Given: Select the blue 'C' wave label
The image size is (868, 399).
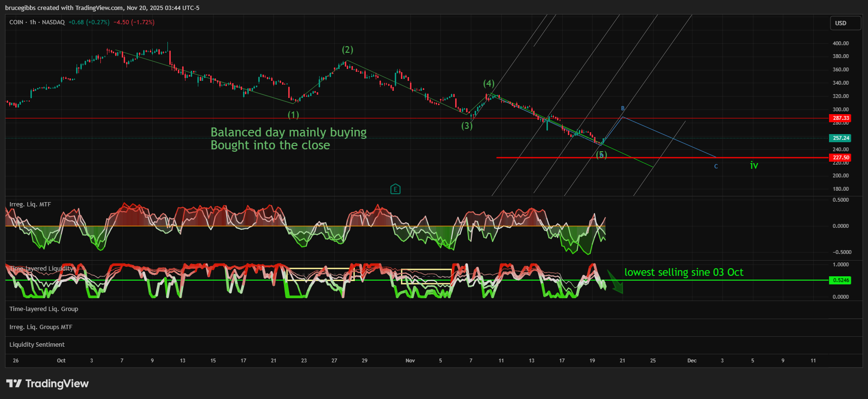Looking at the screenshot, I should point(716,166).
